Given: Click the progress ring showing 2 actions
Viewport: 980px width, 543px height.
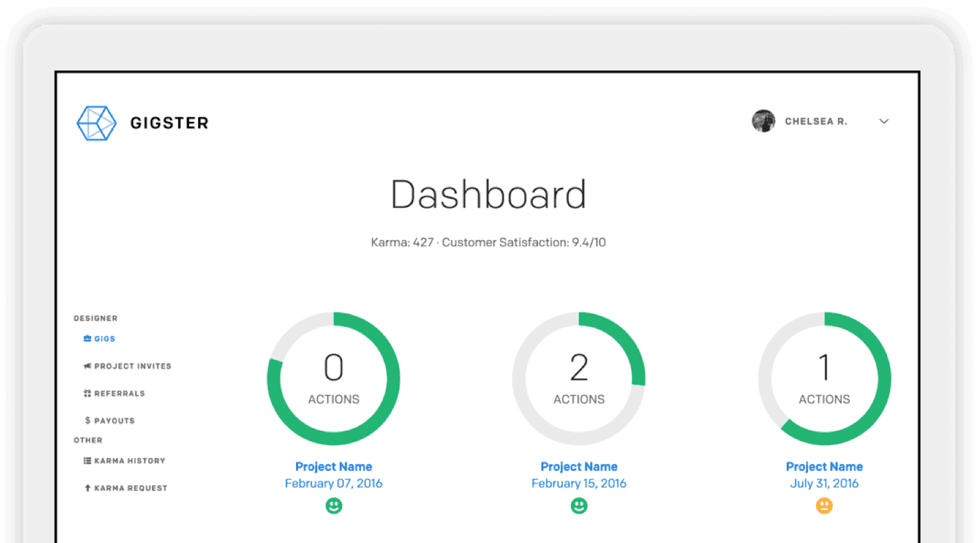Looking at the screenshot, I should (579, 379).
